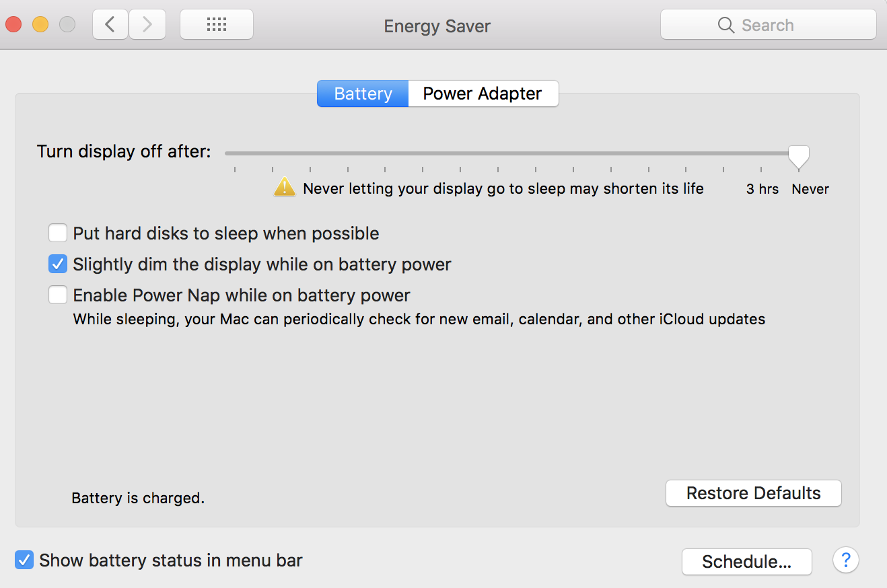887x588 pixels.
Task: Go back with the left arrow button
Action: [110, 25]
